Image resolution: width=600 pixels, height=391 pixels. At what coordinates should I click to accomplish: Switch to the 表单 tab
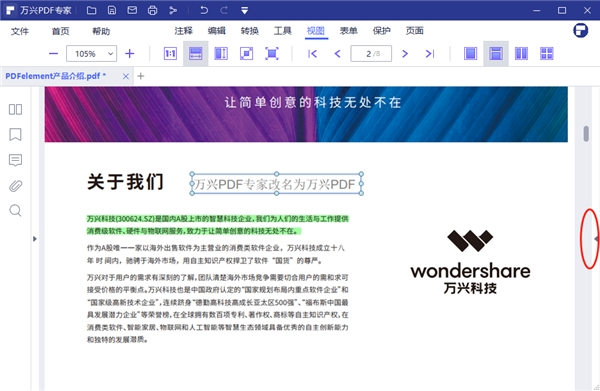pyautogui.click(x=349, y=31)
